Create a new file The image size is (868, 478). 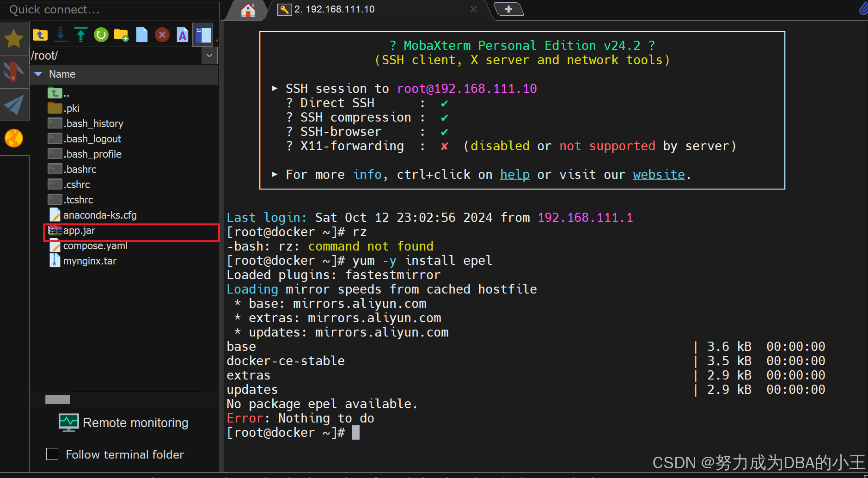[142, 35]
